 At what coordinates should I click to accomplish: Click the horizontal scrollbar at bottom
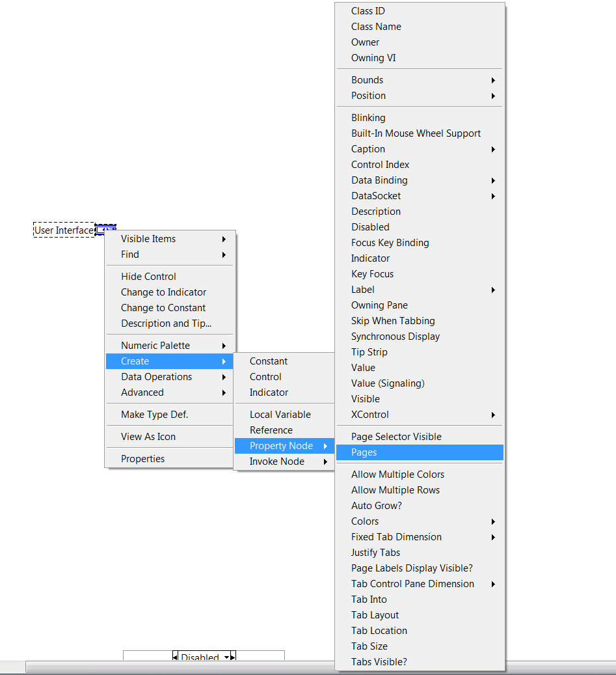176,668
